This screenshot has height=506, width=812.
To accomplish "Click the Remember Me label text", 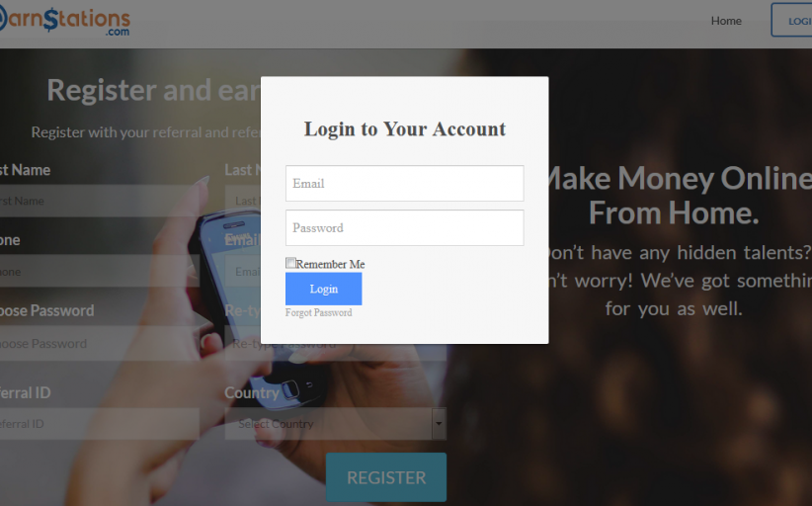I will (x=330, y=264).
